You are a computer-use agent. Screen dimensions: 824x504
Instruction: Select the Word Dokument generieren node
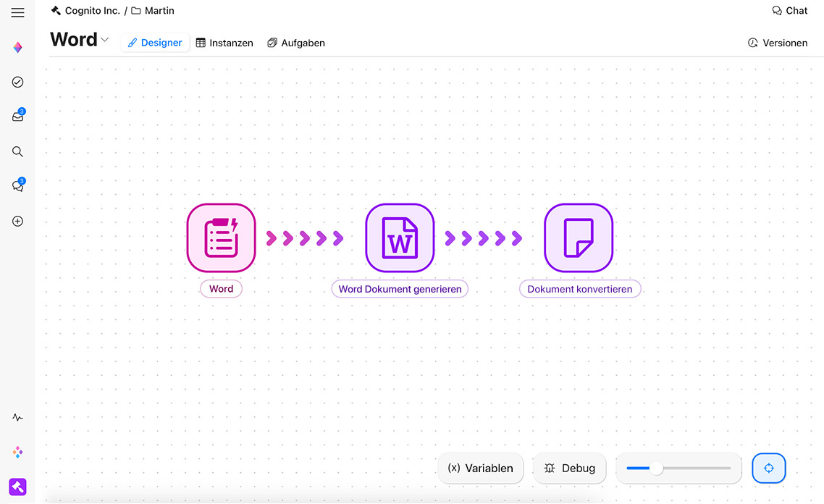point(400,238)
